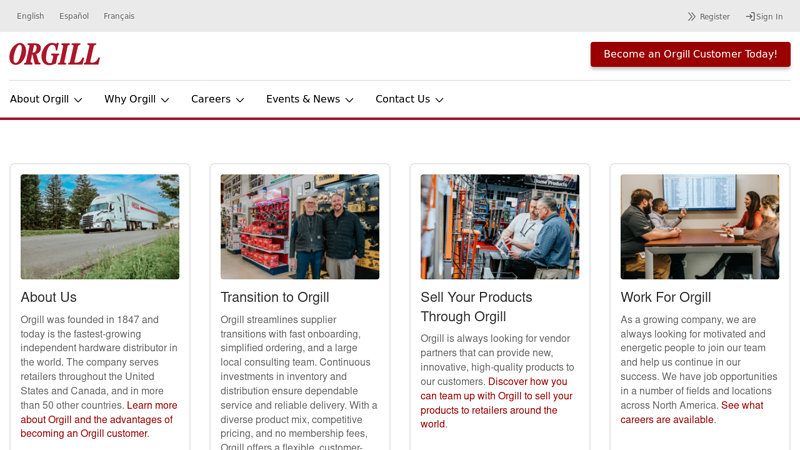Open the Contact Us menu
Screen dimensions: 800x450
coord(410,99)
